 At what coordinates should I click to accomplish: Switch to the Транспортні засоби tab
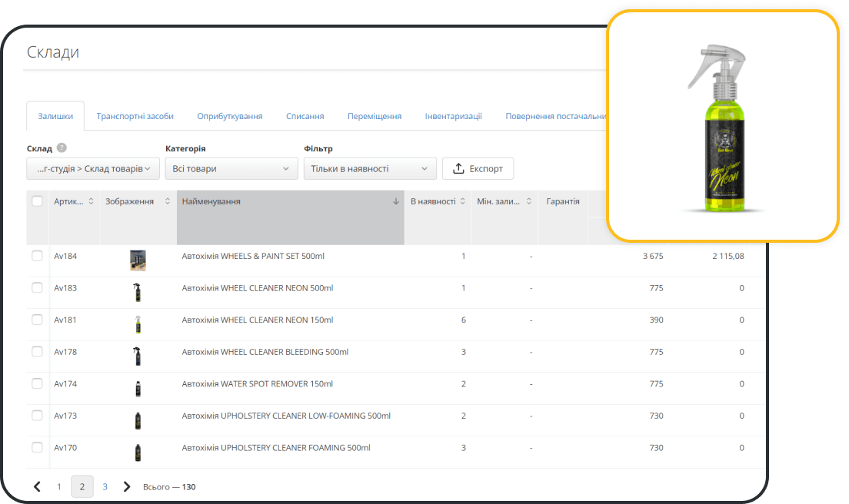135,116
